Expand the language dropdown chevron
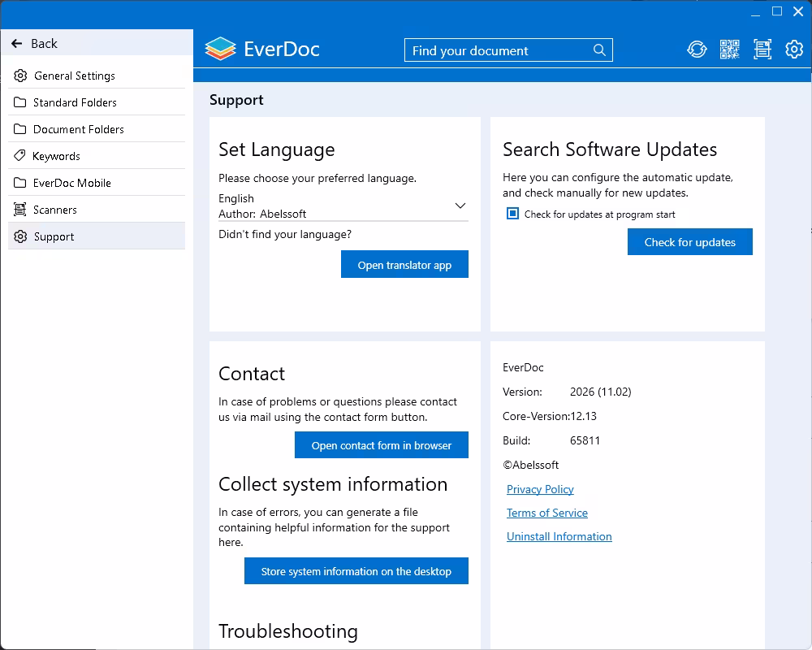 (x=460, y=206)
